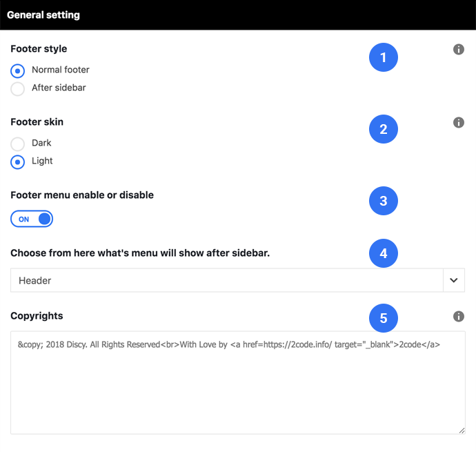Click the blue number 3 badge
Screen dimensions: 476x452
(x=383, y=201)
